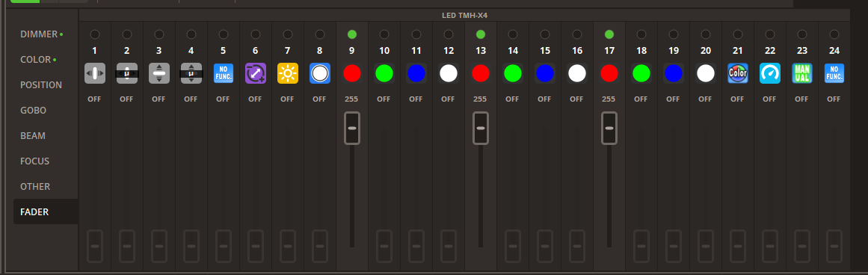
Task: Click the channel 1 fader handle at bottom
Action: pos(95,246)
